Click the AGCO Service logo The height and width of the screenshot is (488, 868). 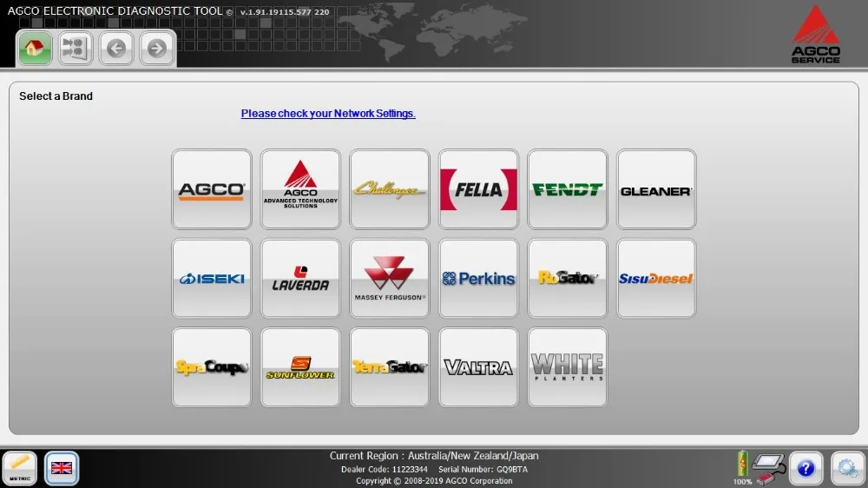815,35
